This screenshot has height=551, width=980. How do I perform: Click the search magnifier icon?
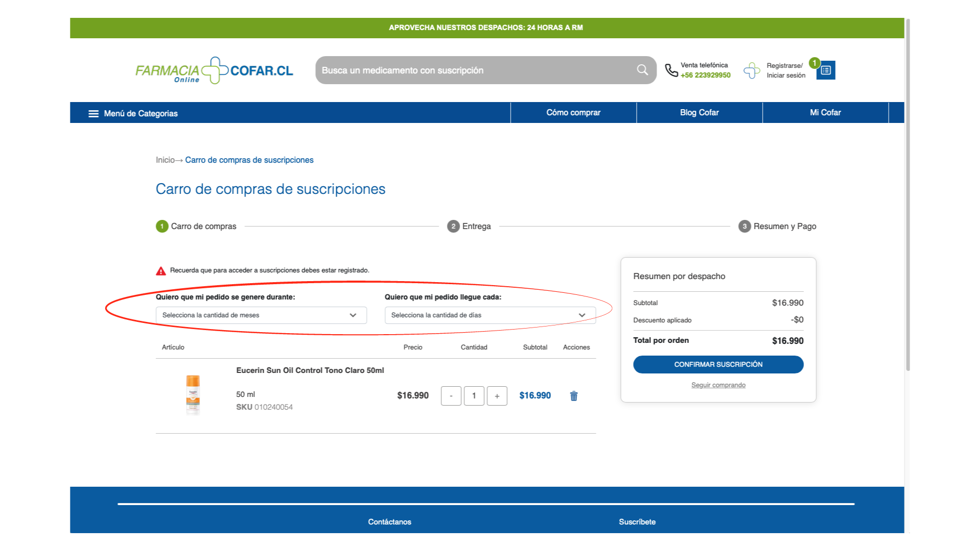(x=642, y=70)
